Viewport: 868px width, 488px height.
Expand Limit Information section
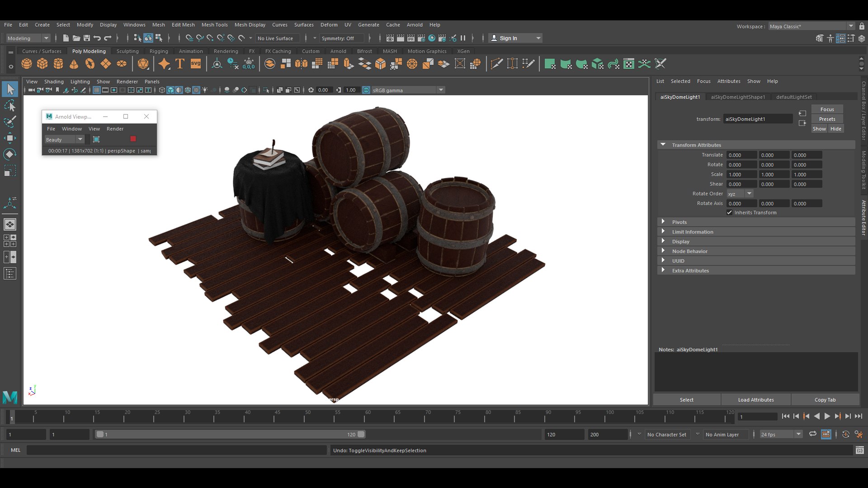(663, 231)
